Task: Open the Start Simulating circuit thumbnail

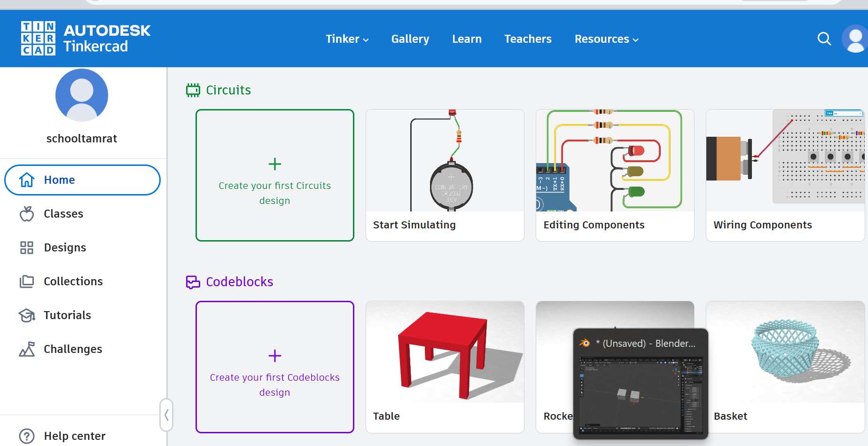Action: point(445,161)
